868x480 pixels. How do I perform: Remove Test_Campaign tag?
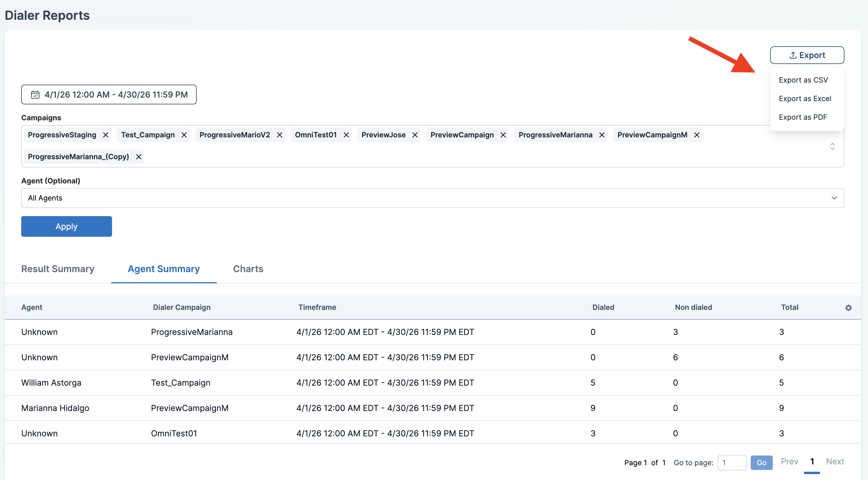click(184, 135)
